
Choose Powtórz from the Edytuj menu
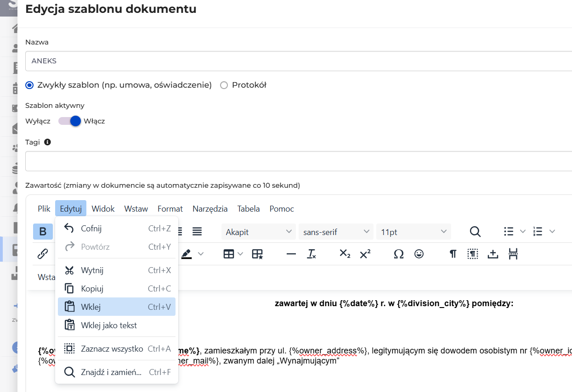[x=117, y=247]
